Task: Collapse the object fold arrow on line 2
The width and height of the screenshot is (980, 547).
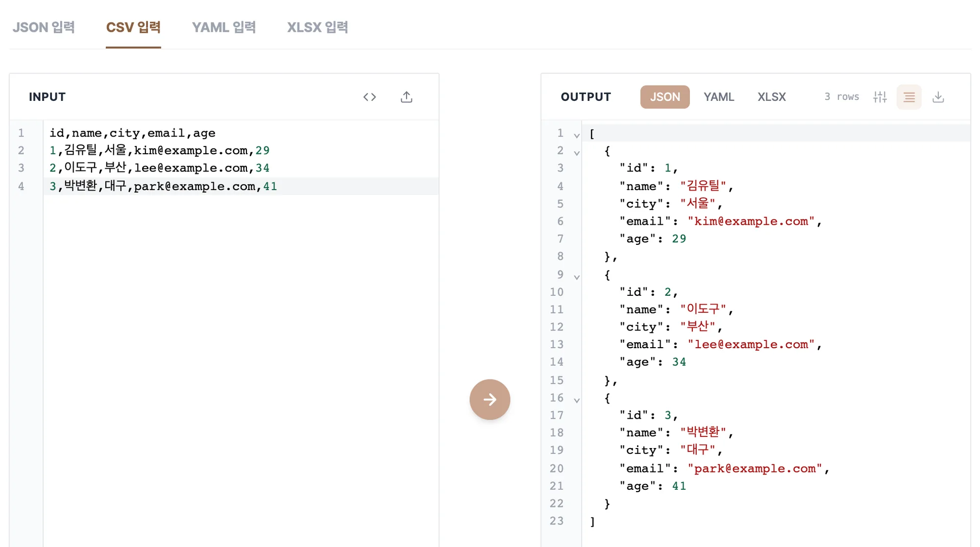Action: 577,153
